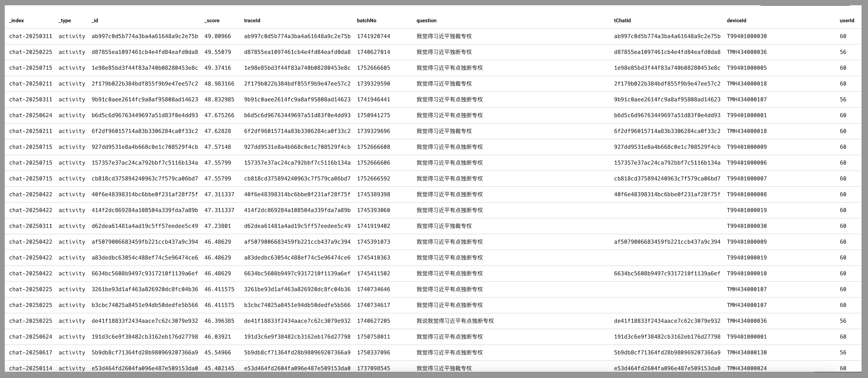
Task: Click batchNo cell 1739329590
Action: coord(374,84)
